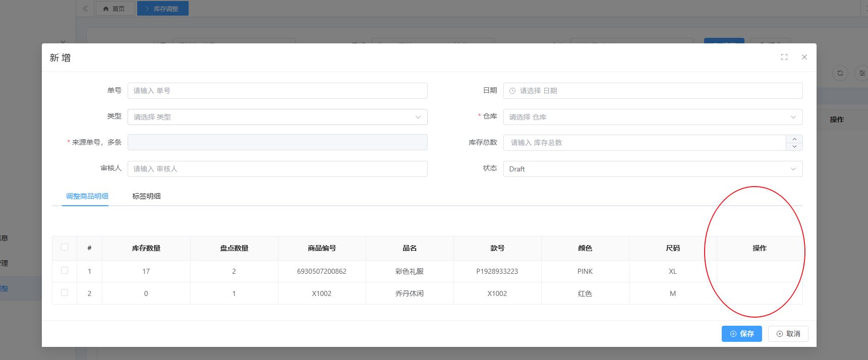Screen dimensions: 868x360
Task: Click the clock icon in 日期 field
Action: (512, 91)
